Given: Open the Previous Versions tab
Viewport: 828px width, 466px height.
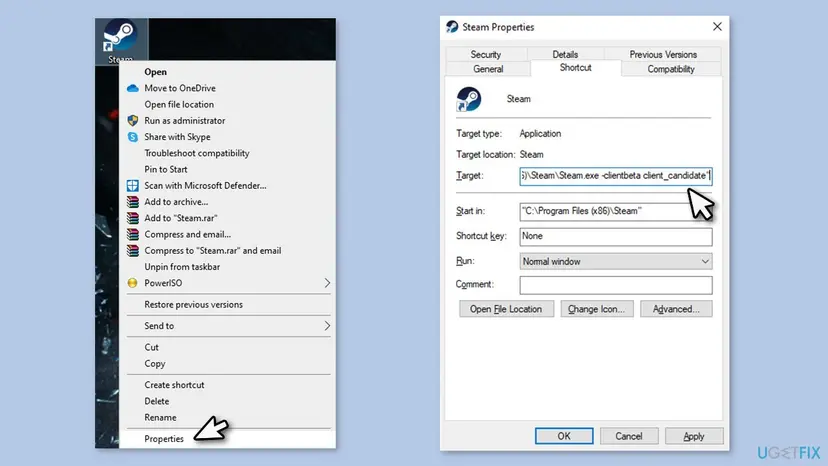Looking at the screenshot, I should pos(663,54).
